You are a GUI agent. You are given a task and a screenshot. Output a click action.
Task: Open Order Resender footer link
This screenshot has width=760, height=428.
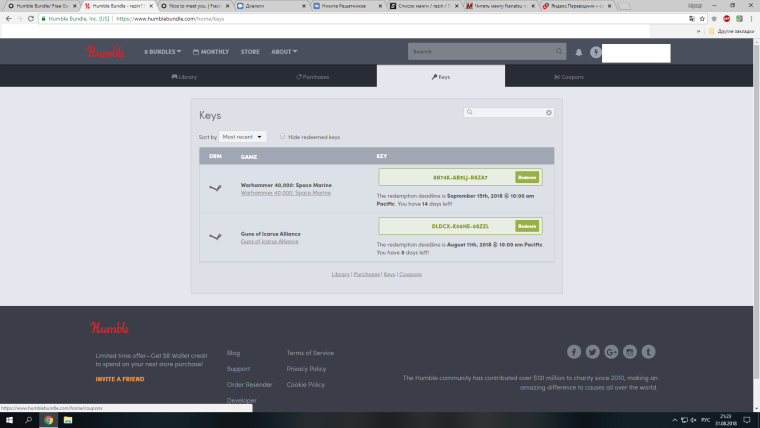(x=249, y=385)
